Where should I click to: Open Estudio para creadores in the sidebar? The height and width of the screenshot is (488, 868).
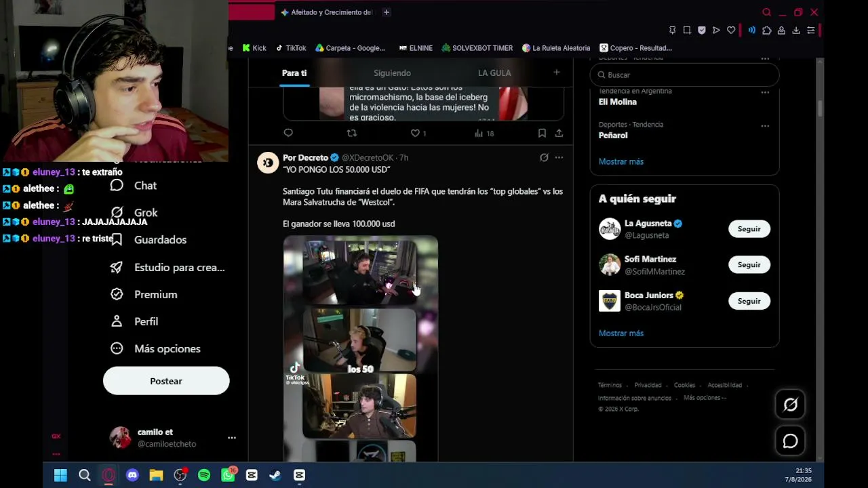pyautogui.click(x=167, y=267)
